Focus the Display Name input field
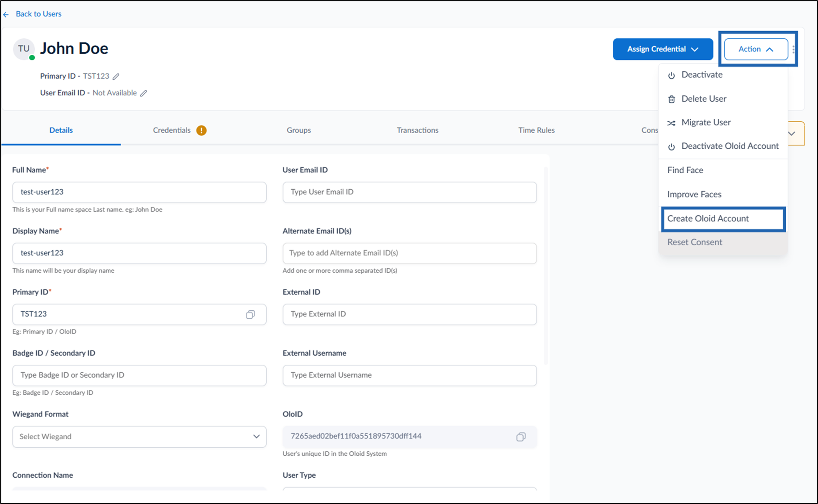Viewport: 818px width, 504px height. click(x=139, y=254)
